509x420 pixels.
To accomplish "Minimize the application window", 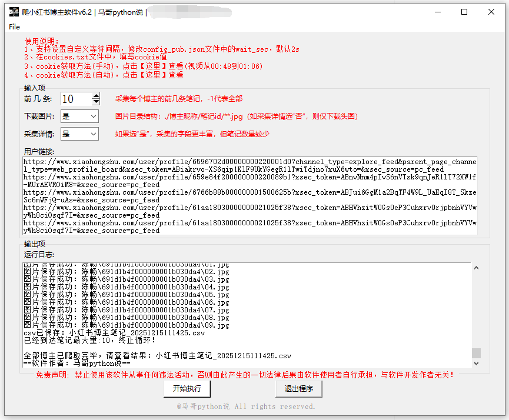I will point(437,12).
